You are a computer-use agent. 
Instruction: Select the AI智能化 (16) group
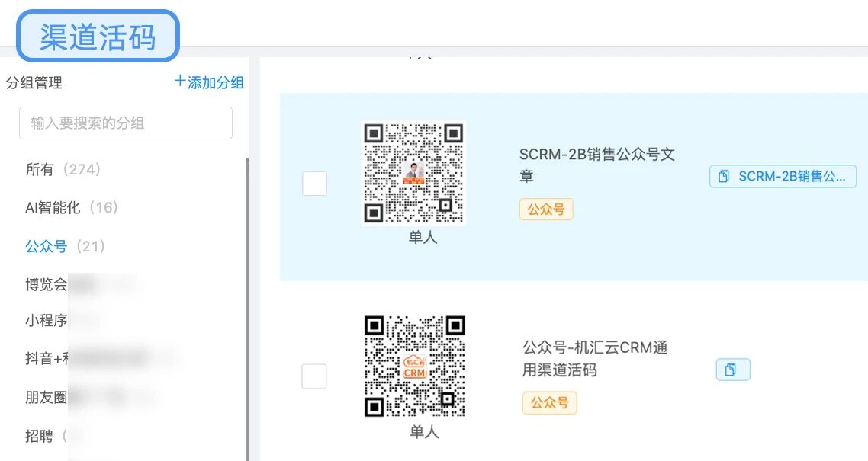[x=71, y=207]
